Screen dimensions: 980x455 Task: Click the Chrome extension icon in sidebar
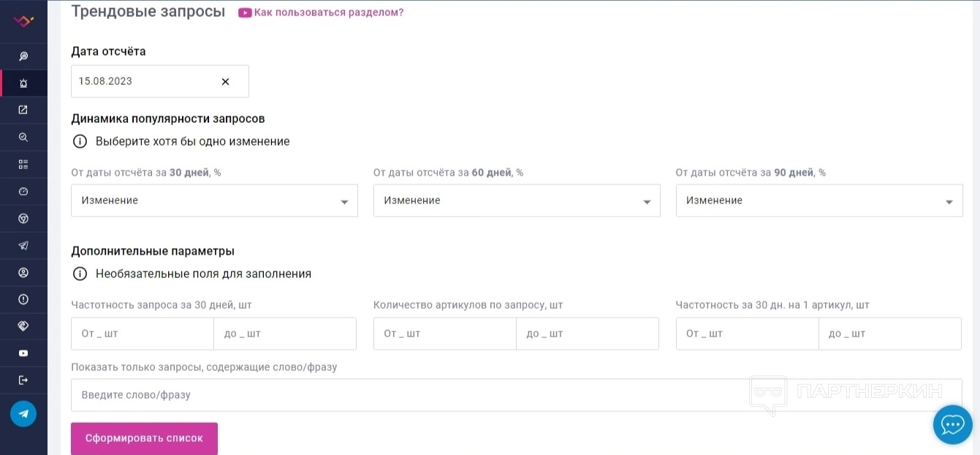tap(23, 218)
